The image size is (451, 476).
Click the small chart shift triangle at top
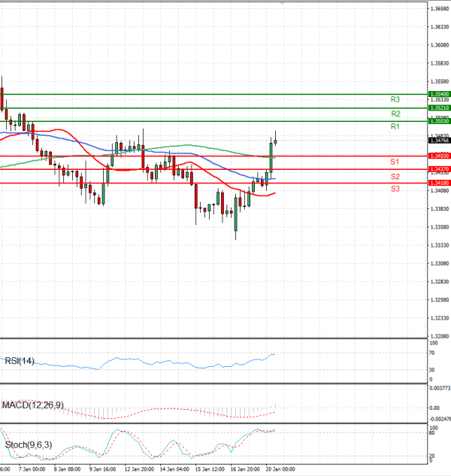pos(282,3)
